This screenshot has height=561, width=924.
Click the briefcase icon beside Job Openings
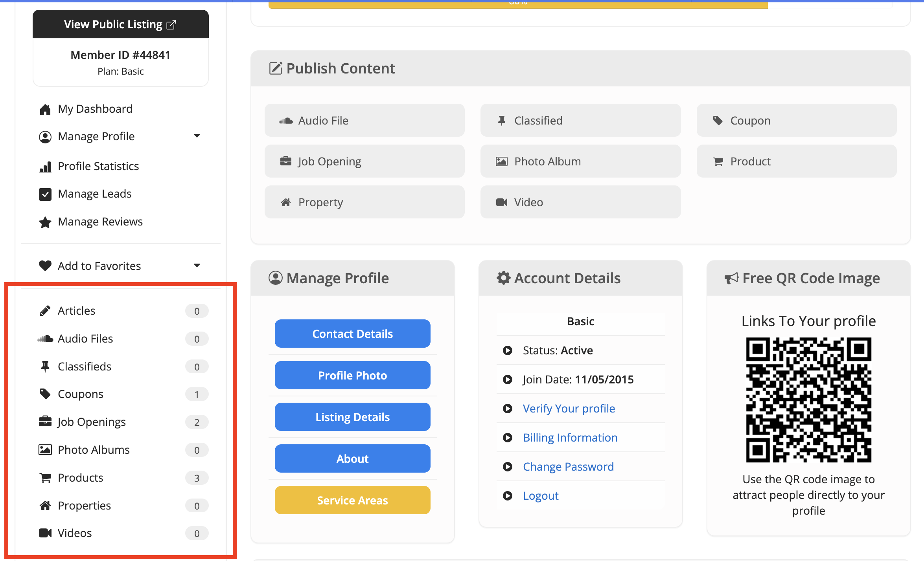coord(45,422)
